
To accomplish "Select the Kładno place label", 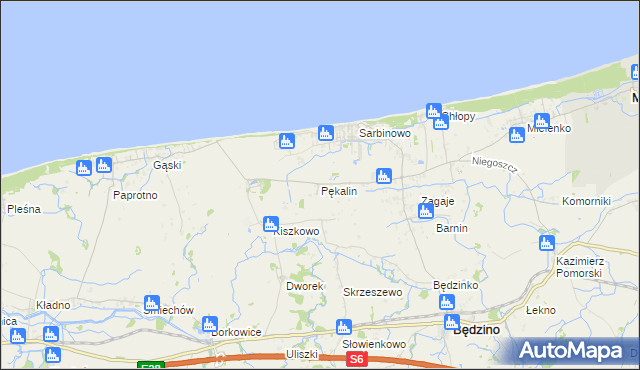I will coord(53,305).
